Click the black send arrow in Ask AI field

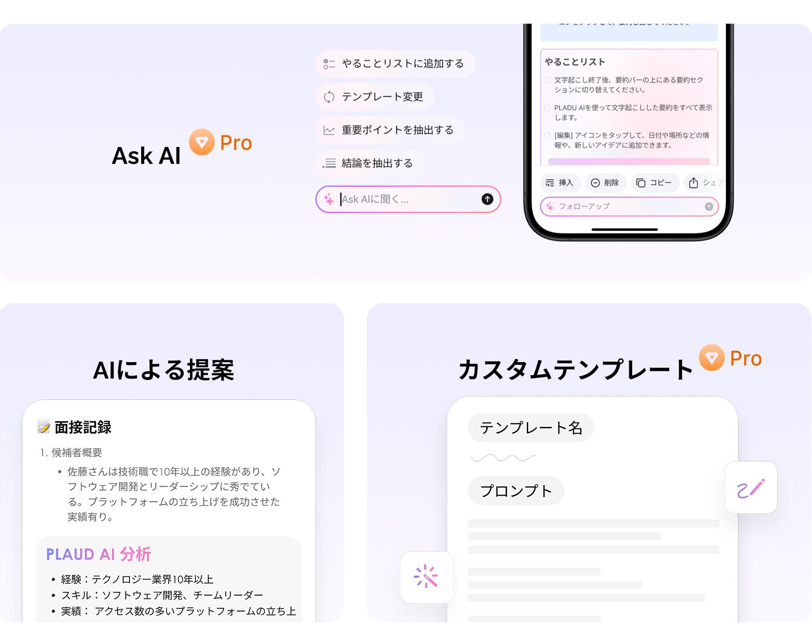[x=487, y=199]
